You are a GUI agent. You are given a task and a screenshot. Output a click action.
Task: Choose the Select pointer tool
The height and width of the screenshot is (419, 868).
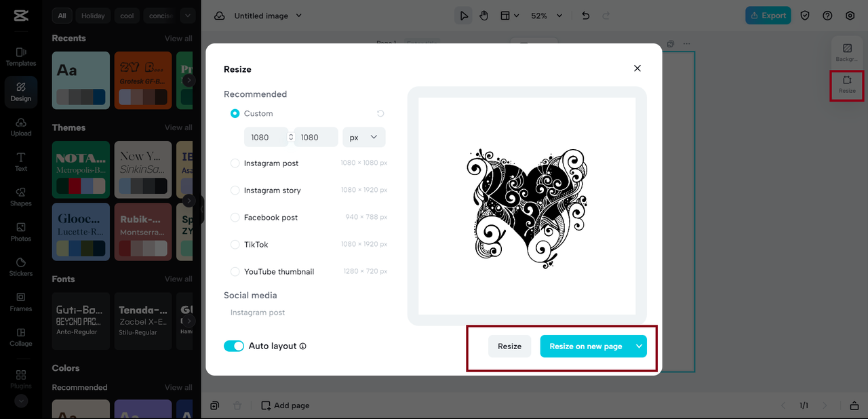[464, 16]
